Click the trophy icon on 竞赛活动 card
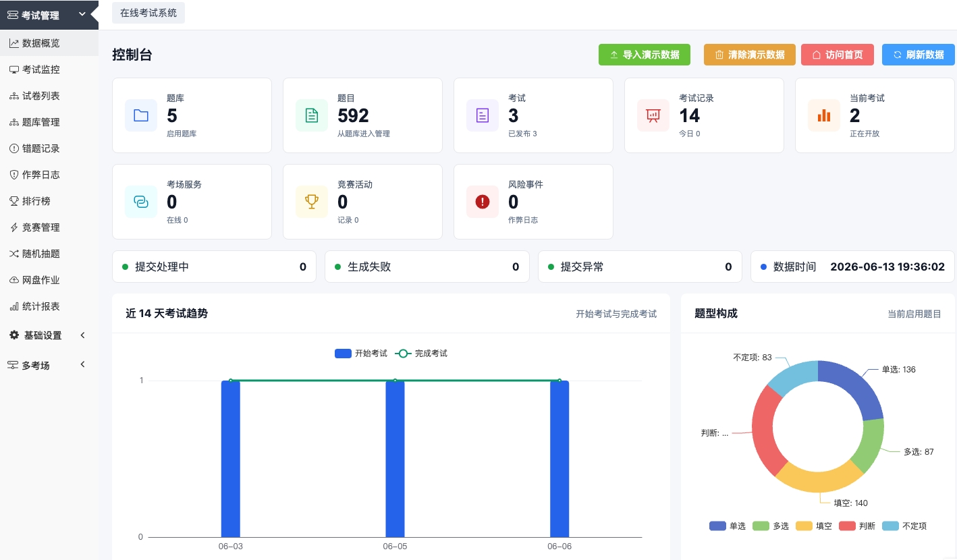Viewport: 957px width, 560px height. coord(312,202)
